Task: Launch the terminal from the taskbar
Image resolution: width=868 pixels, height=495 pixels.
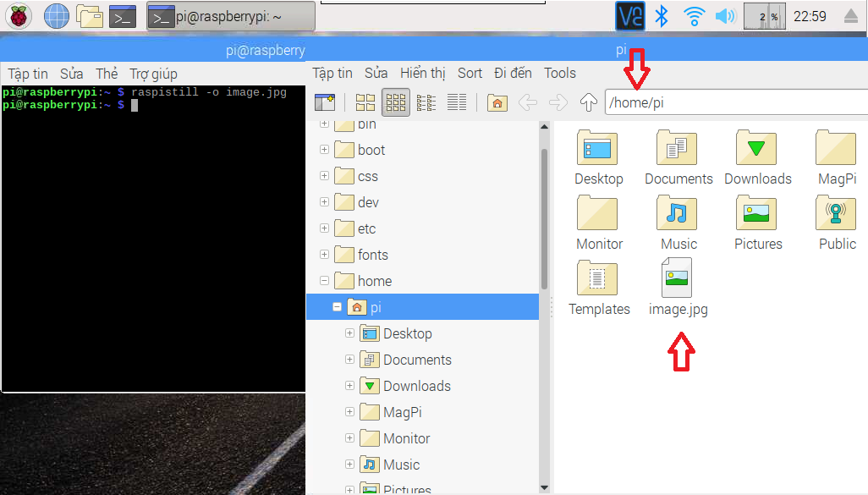Action: click(123, 17)
